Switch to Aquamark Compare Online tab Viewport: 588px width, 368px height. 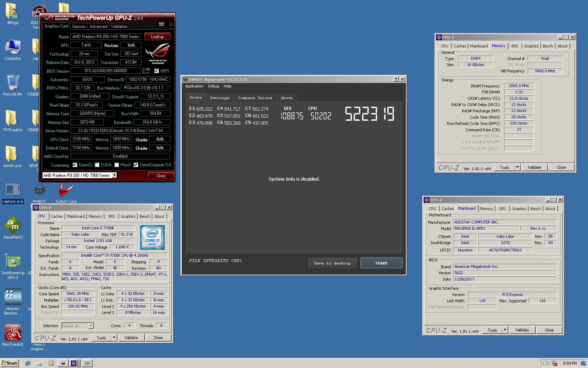point(255,98)
